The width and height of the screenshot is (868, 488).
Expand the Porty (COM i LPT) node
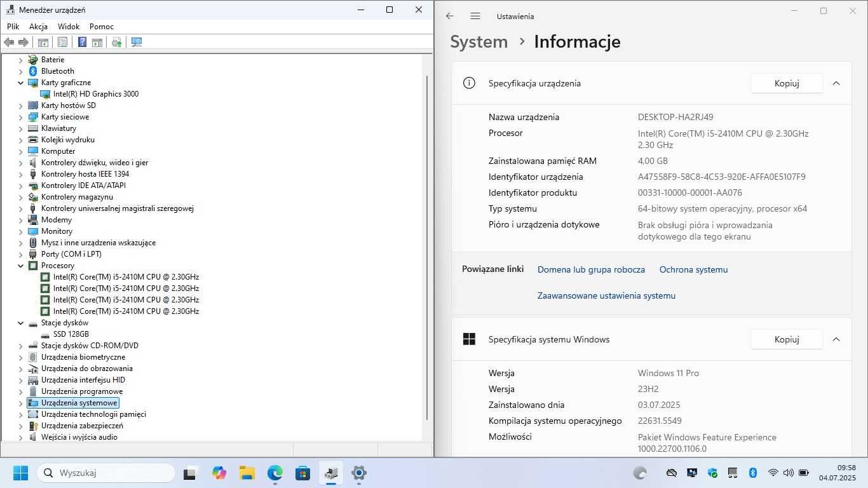20,254
